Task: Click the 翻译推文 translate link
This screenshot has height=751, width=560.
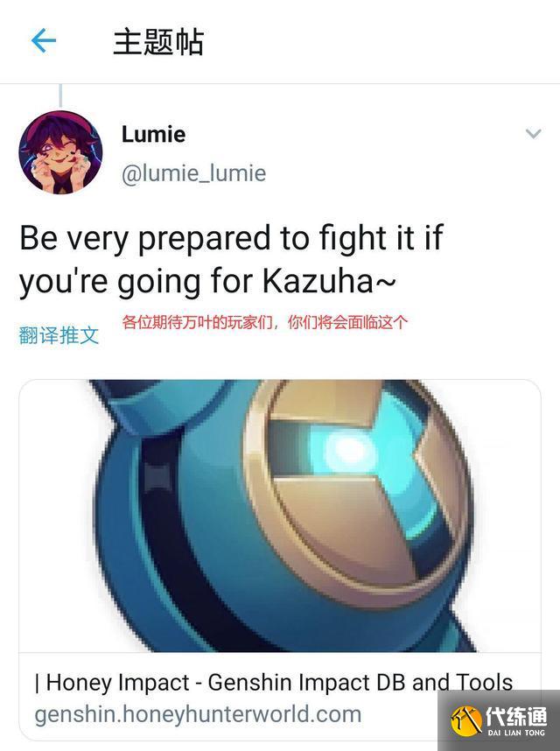Action: pyautogui.click(x=59, y=335)
